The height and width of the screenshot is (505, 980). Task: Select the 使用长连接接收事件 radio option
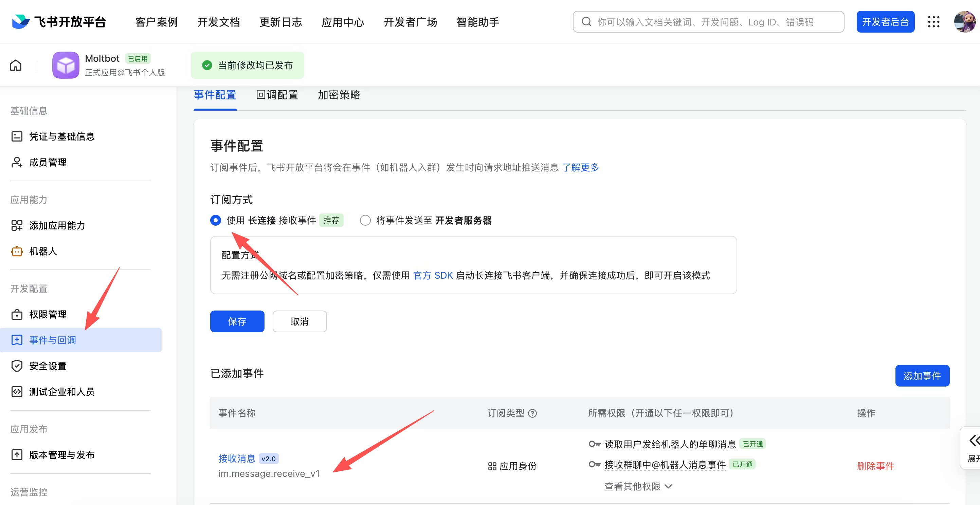(x=215, y=220)
